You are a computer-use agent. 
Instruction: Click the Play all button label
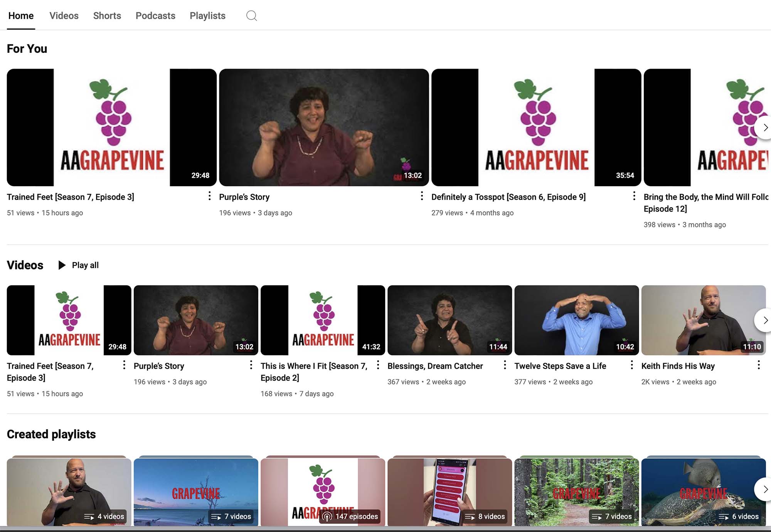[85, 265]
